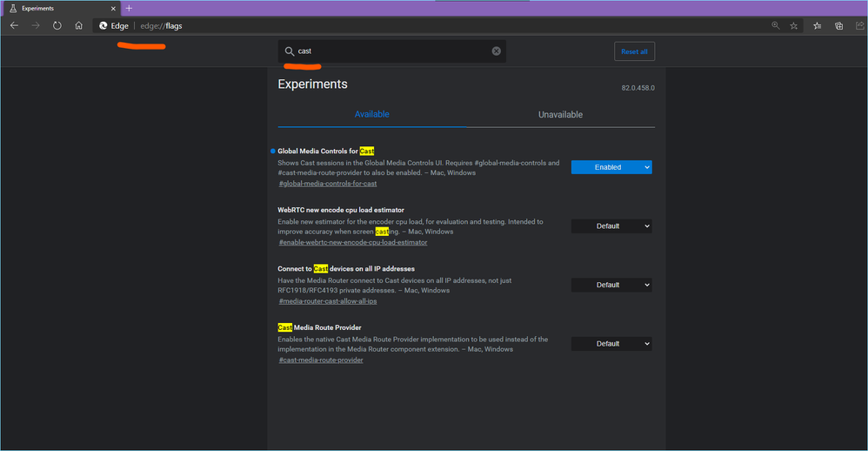Click the zoom magnifier icon in the address bar

(776, 25)
